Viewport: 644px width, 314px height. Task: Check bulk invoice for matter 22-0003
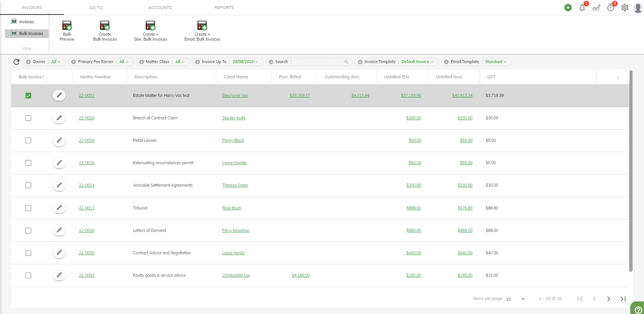[28, 275]
